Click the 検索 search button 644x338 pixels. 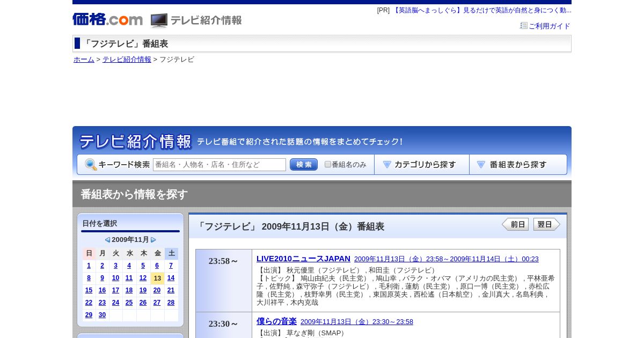[x=304, y=165]
